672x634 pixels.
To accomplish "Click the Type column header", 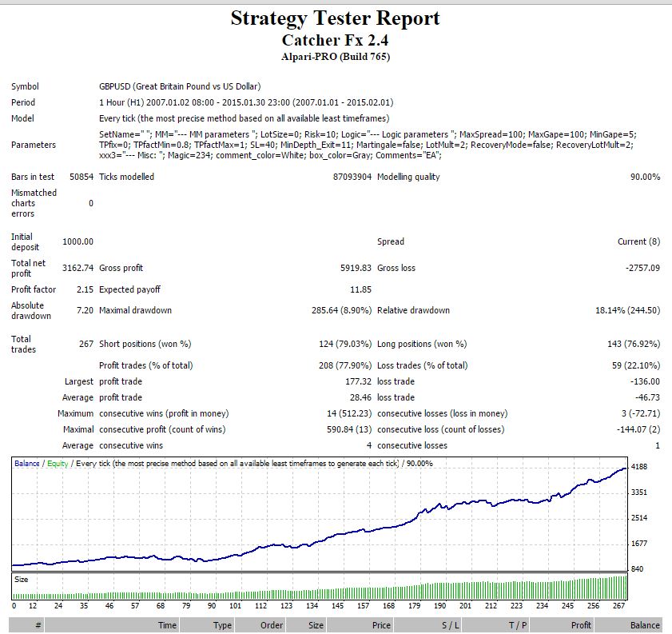I will (x=207, y=625).
